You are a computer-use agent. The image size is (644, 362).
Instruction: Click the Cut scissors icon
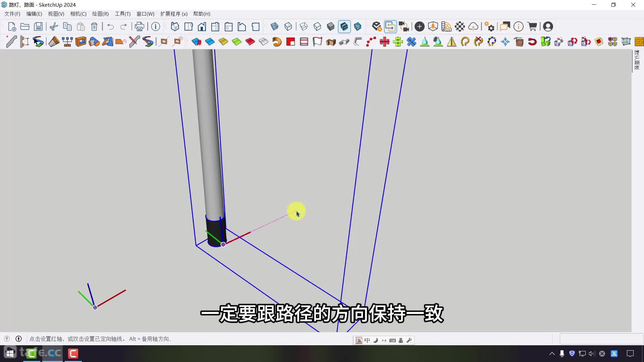coord(54,26)
